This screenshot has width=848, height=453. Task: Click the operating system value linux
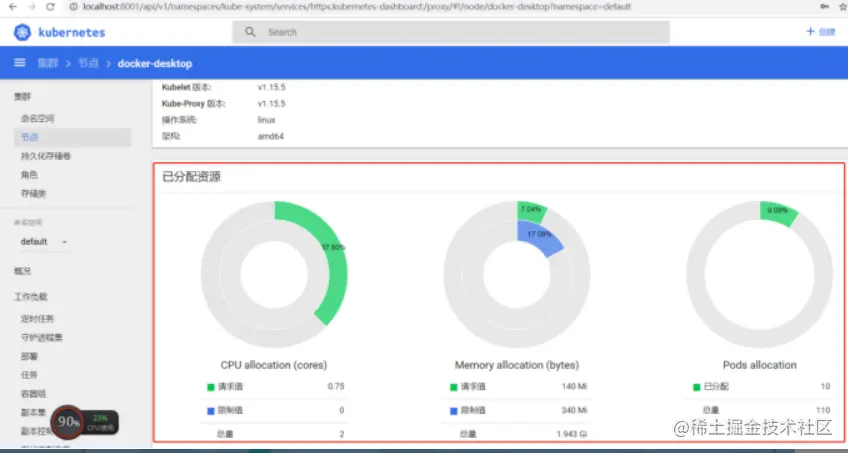tap(267, 120)
